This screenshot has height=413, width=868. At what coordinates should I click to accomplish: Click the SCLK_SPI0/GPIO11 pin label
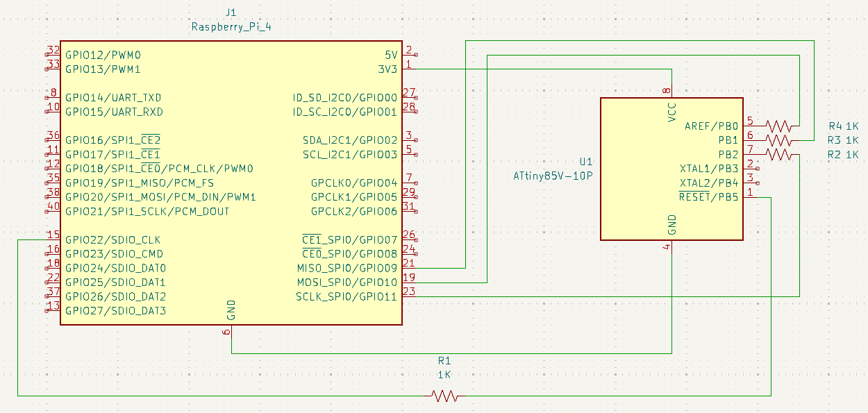[347, 296]
